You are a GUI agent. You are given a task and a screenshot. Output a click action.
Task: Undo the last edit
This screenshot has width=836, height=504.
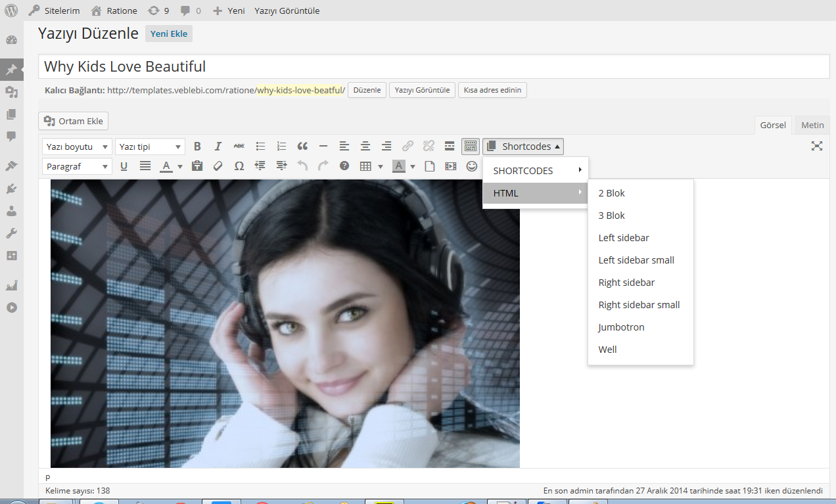(302, 166)
